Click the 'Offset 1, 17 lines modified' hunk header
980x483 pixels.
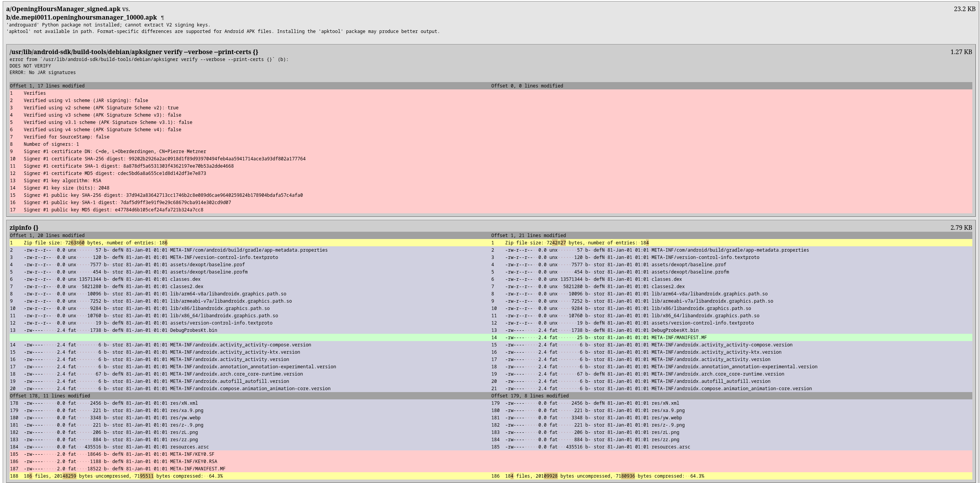coord(47,86)
